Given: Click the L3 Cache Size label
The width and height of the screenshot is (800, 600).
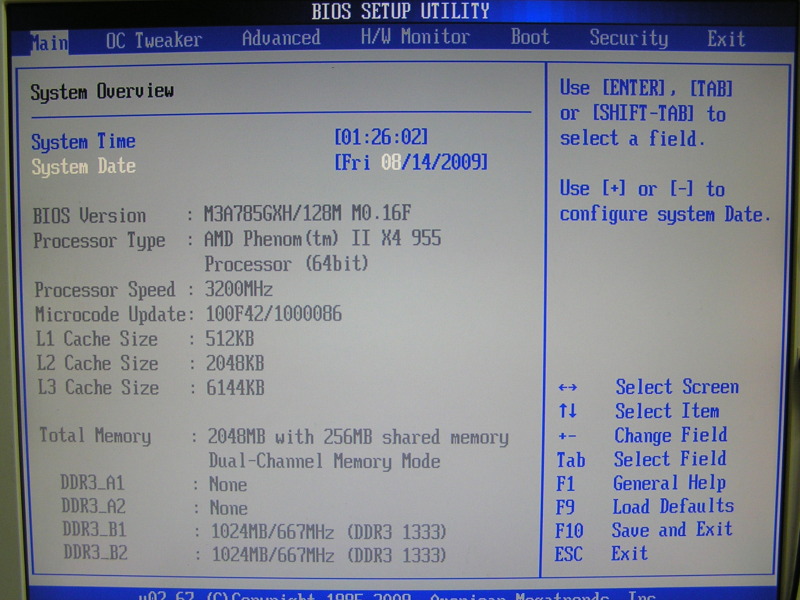Looking at the screenshot, I should [x=98, y=388].
